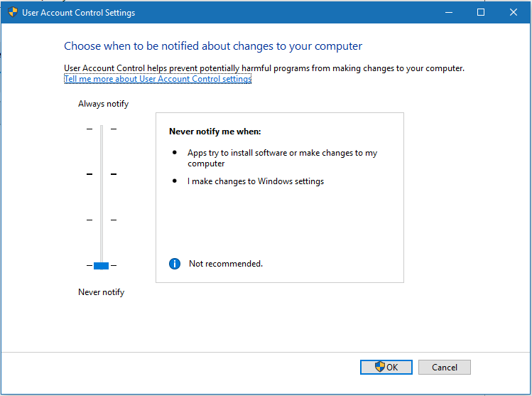The image size is (532, 396).
Task: Set slider to the second tick from top
Action: tap(102, 174)
